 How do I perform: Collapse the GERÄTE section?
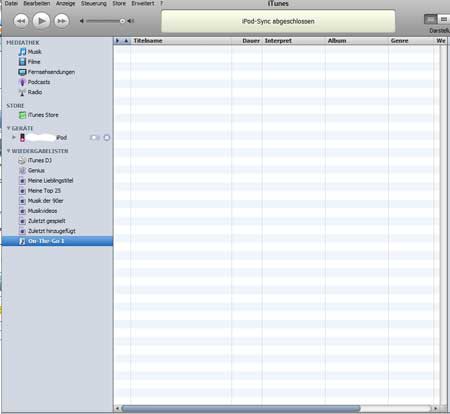pos(8,128)
